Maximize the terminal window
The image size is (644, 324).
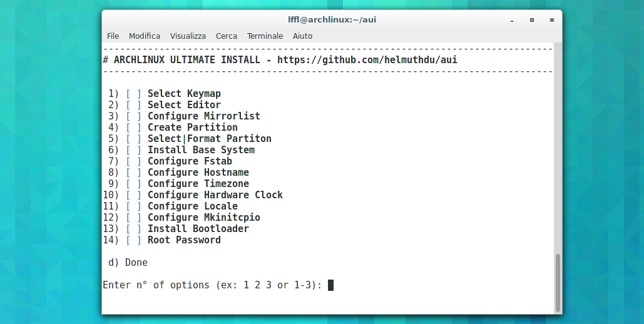(532, 20)
